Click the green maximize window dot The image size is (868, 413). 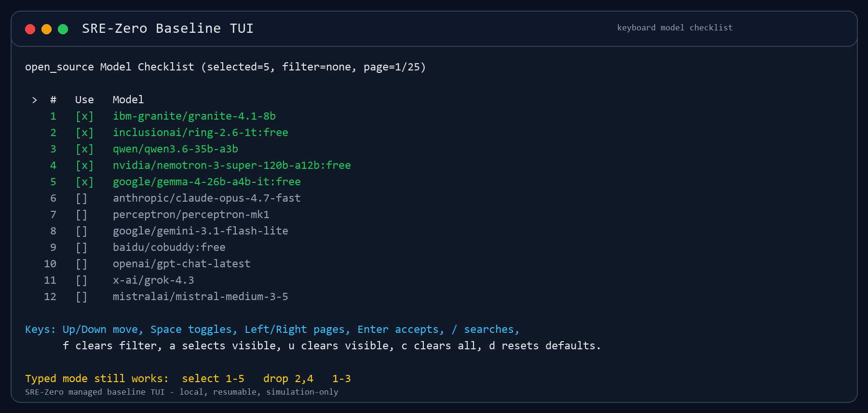pyautogui.click(x=63, y=29)
